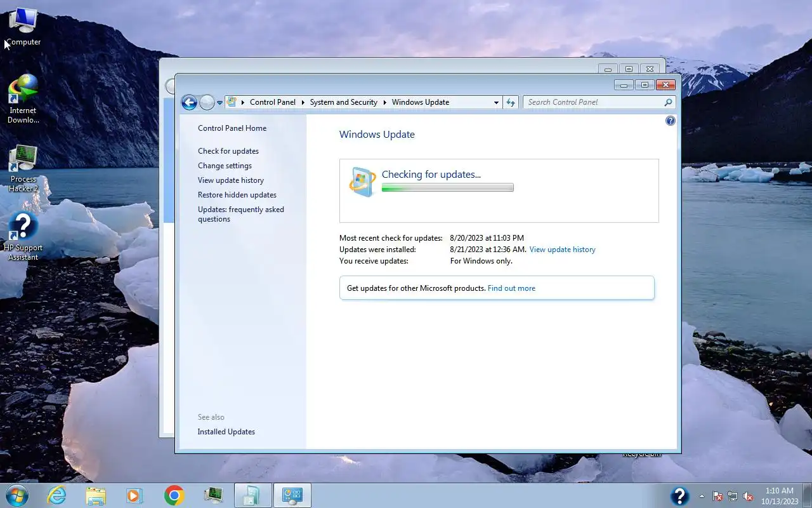Click Find out more link

tap(511, 288)
